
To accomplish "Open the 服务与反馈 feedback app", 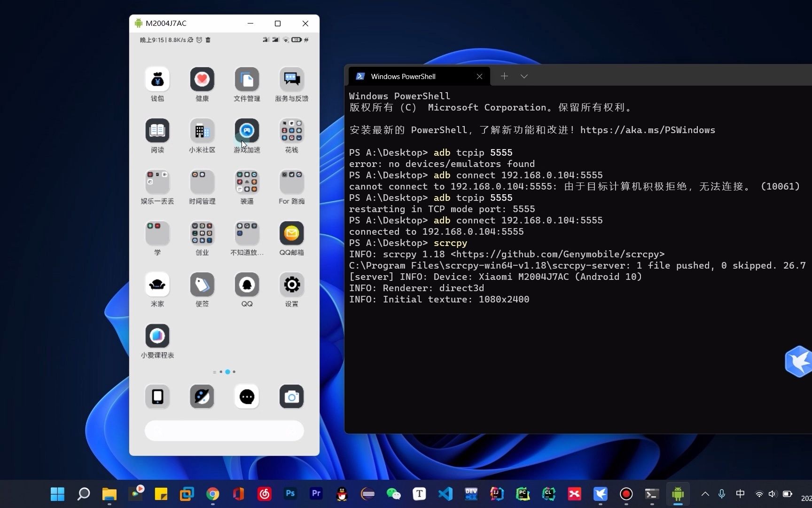I will pyautogui.click(x=291, y=79).
